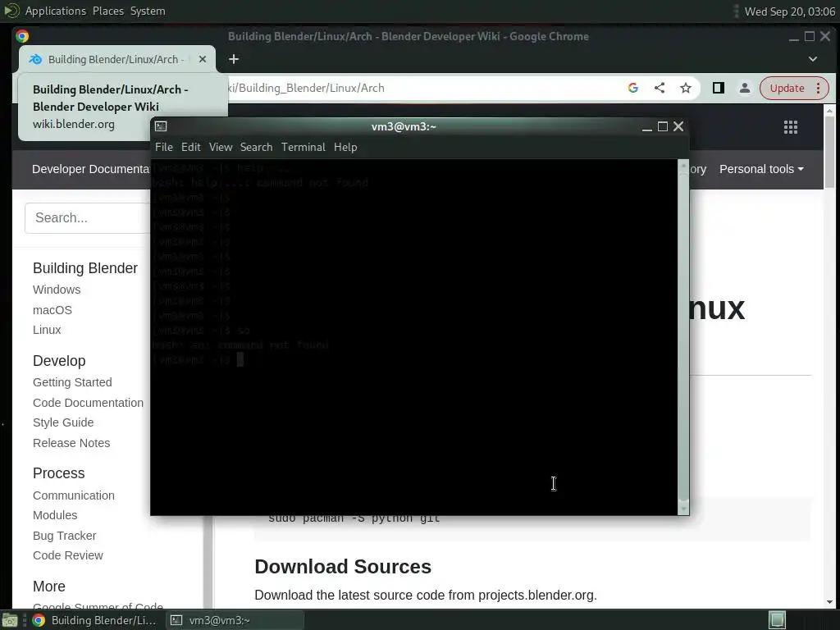Open the Applications menu
The image size is (840, 630).
coord(56,11)
